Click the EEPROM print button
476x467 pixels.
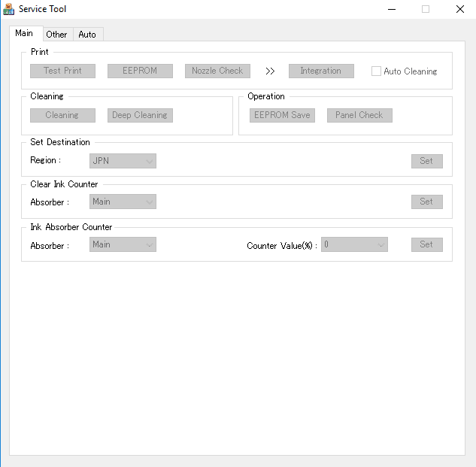pyautogui.click(x=140, y=71)
